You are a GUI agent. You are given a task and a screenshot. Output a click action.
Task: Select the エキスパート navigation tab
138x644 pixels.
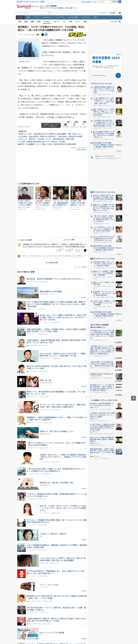(48, 17)
